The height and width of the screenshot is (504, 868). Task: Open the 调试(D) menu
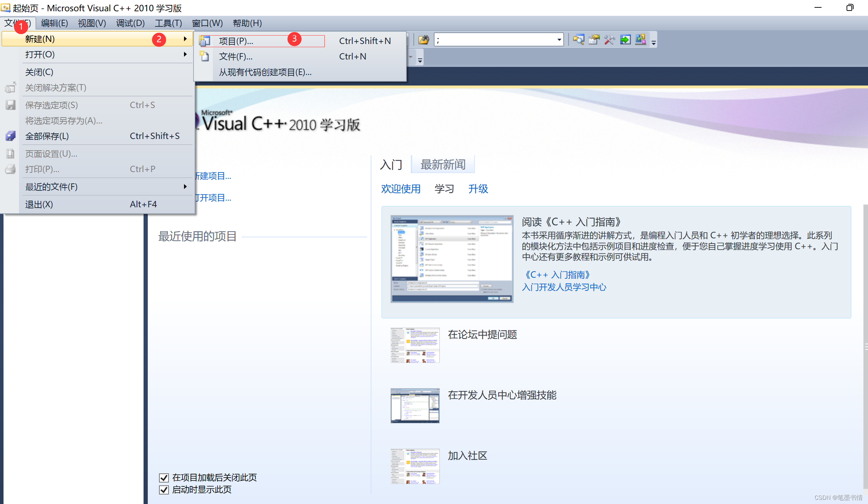[x=130, y=23]
